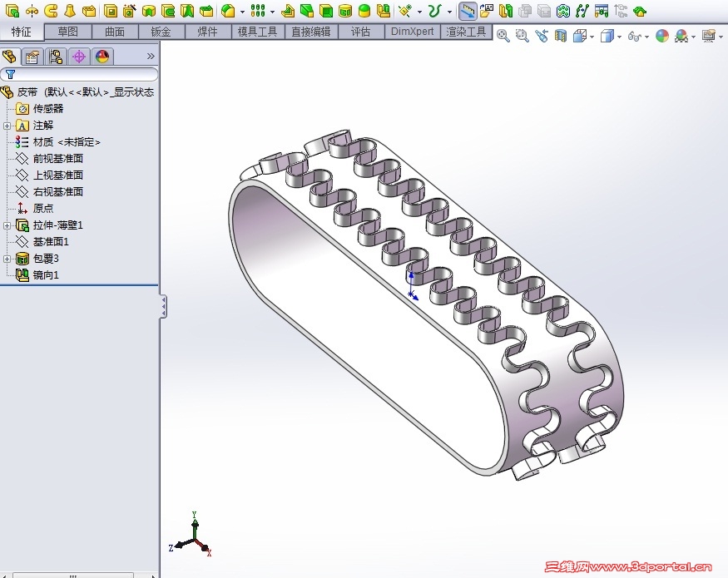Expand more manager tabs with chevron
728x578 pixels.
pos(151,57)
